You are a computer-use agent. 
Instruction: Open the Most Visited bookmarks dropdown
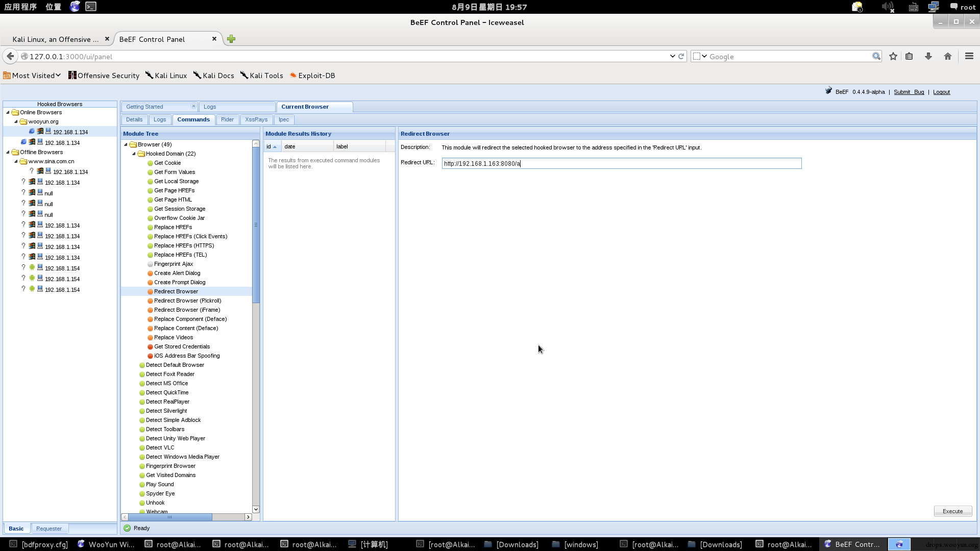[32, 76]
